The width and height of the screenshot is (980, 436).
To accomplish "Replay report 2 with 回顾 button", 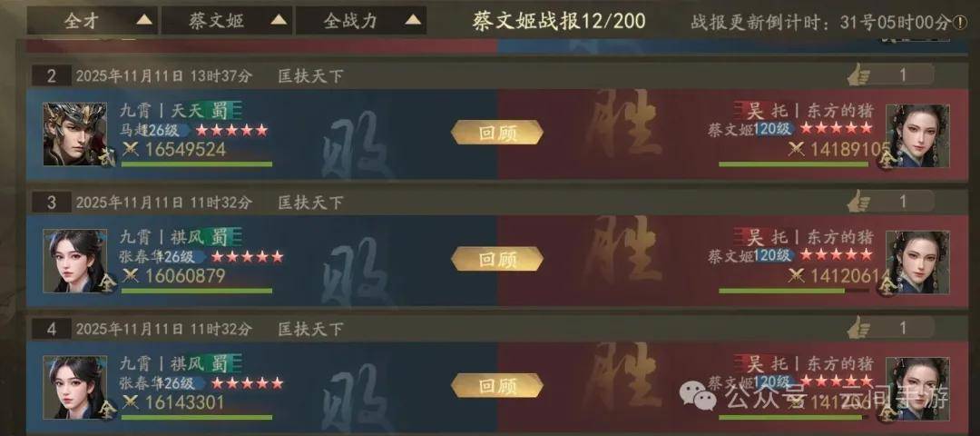I will tap(497, 133).
